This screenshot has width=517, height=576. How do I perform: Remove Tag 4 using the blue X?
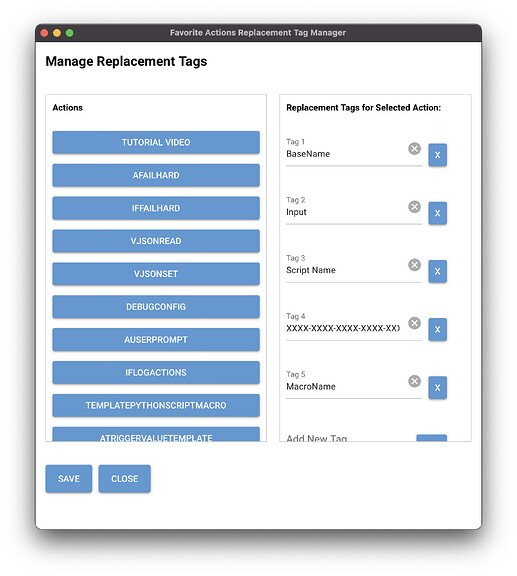click(x=437, y=330)
